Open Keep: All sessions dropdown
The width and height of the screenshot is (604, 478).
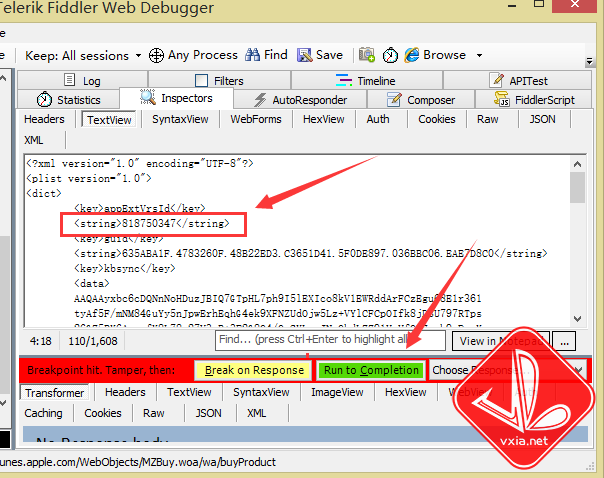[77, 55]
